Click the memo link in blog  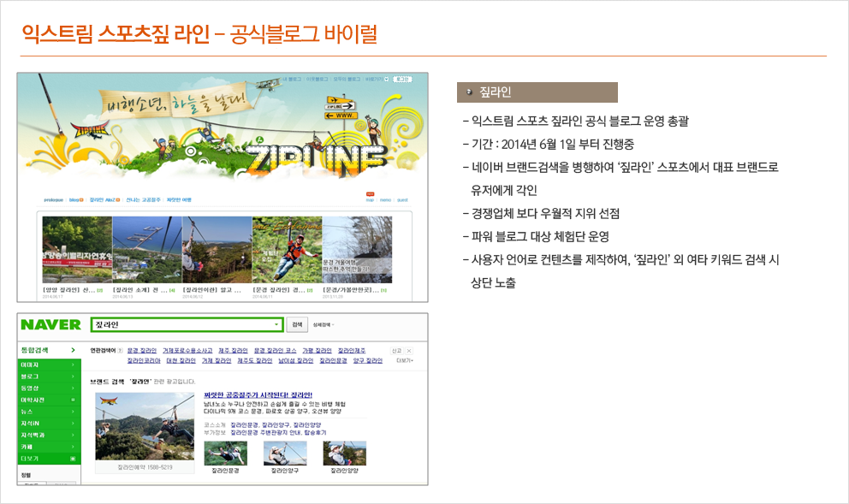click(385, 200)
